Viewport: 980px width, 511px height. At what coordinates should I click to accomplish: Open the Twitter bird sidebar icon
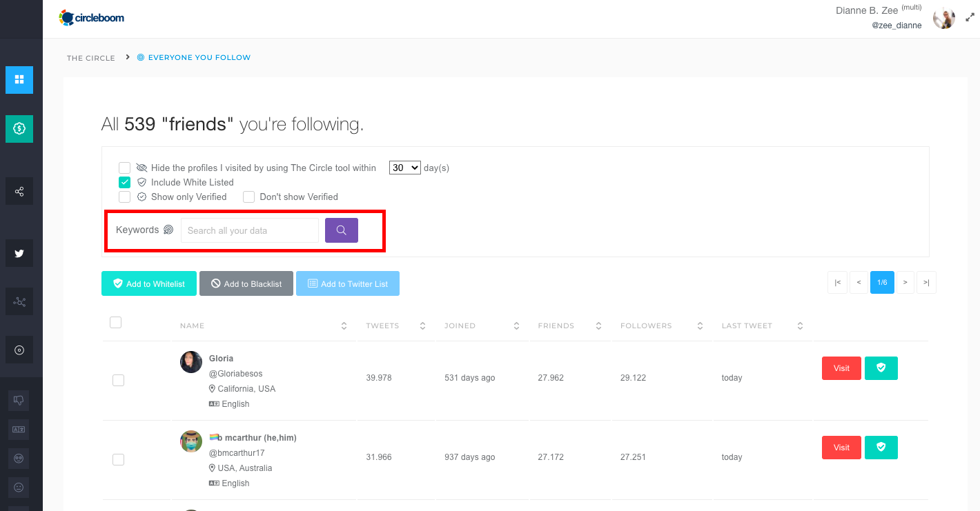[19, 253]
